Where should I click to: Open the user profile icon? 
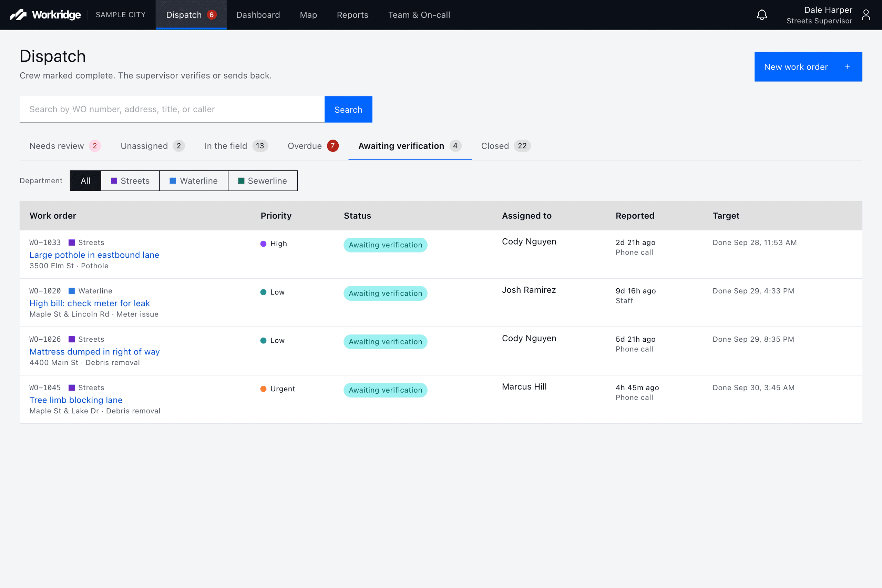pyautogui.click(x=866, y=15)
